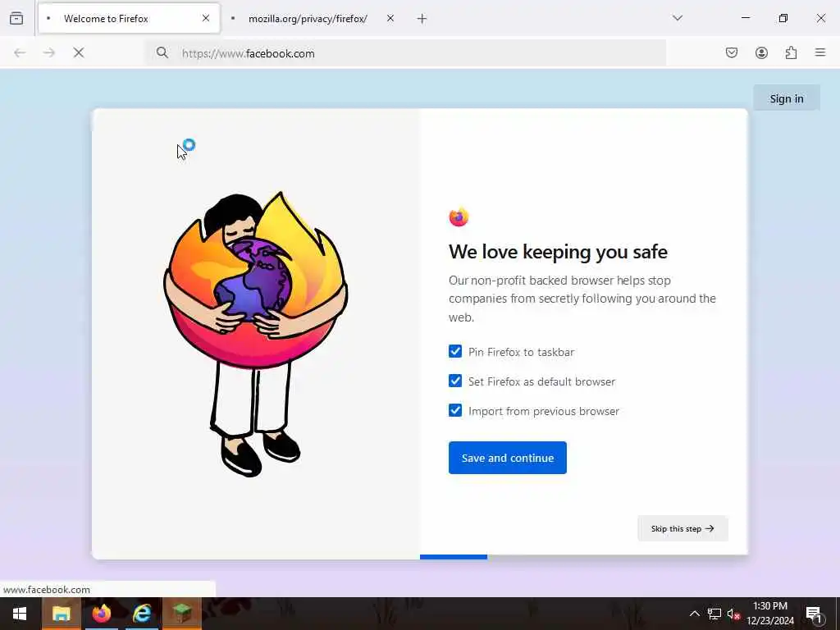This screenshot has width=840, height=630.
Task: Open the Extensions puzzle icon
Action: tap(791, 52)
